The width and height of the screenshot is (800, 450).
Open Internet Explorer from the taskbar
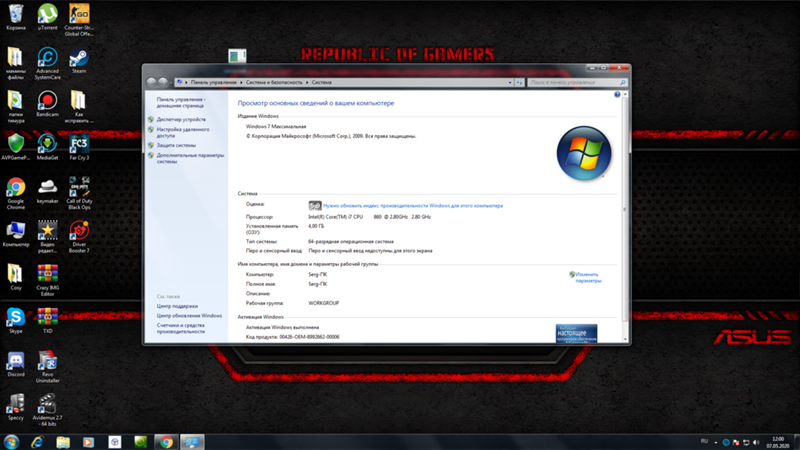pyautogui.click(x=37, y=442)
